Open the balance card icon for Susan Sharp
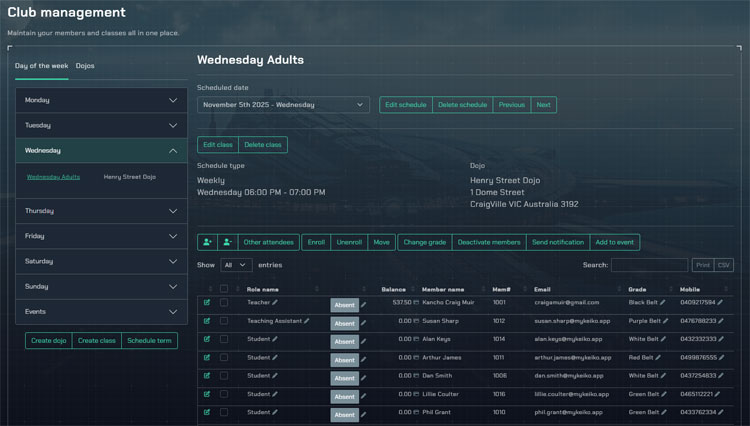 coord(417,321)
